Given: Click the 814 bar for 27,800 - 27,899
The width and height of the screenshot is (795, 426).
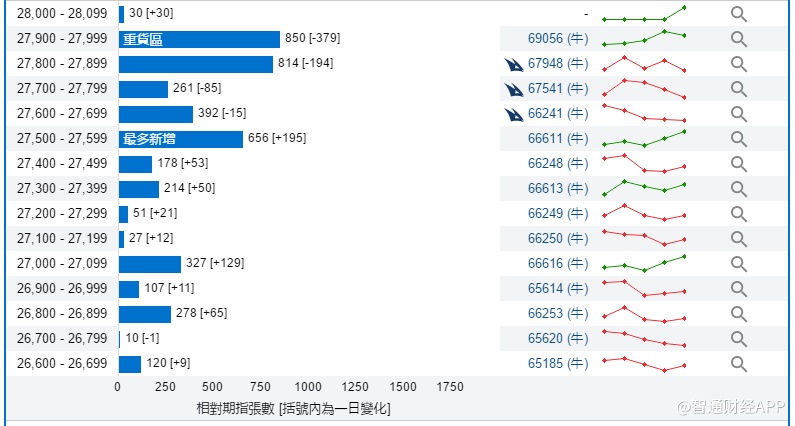Looking at the screenshot, I should [196, 64].
